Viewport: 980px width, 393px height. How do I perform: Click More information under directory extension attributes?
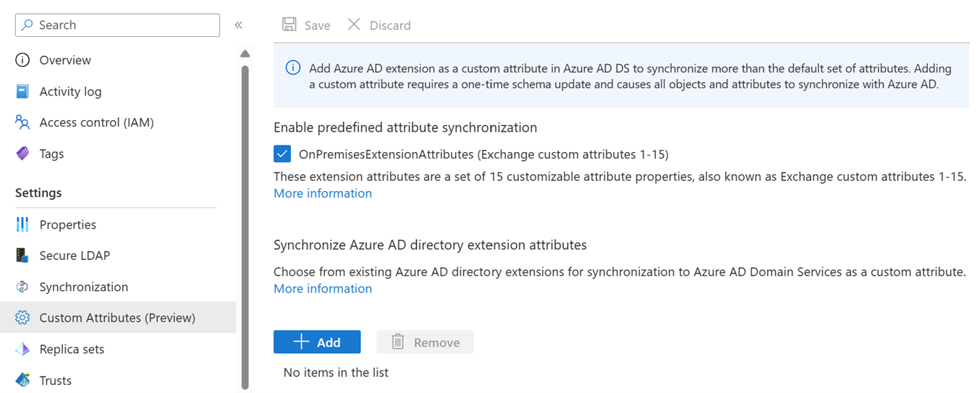coord(323,288)
